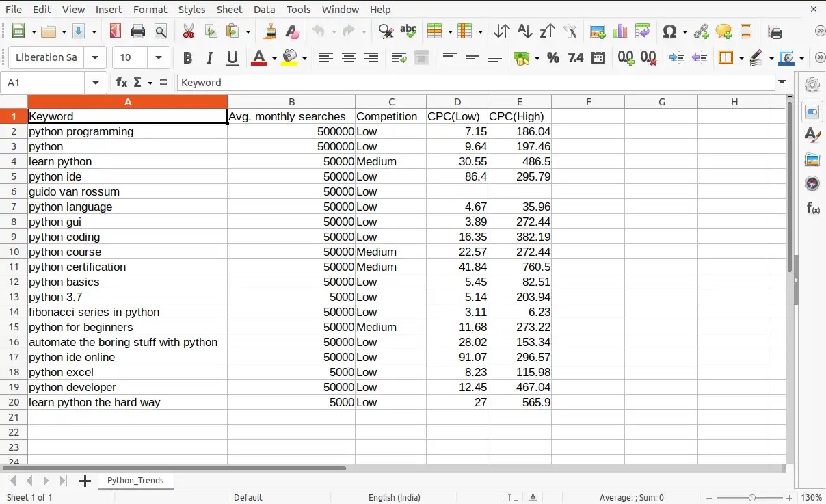Insert an image
Viewport: 826px width, 504px height.
click(598, 31)
